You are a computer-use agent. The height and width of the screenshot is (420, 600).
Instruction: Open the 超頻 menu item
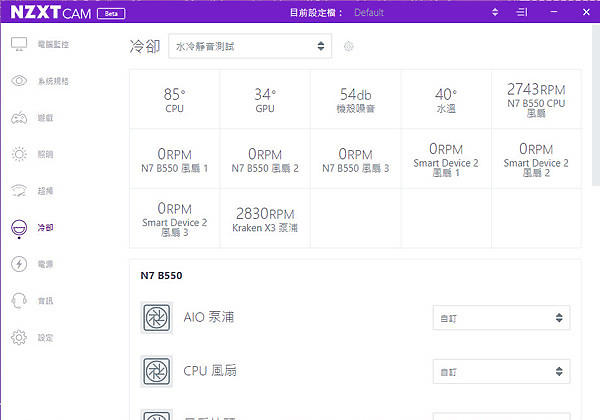coord(46,191)
